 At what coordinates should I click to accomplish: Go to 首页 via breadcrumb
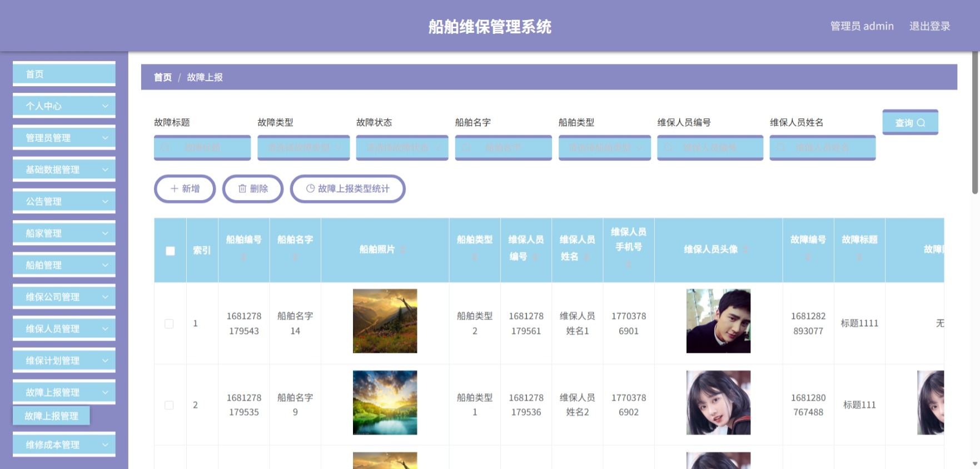tap(163, 77)
